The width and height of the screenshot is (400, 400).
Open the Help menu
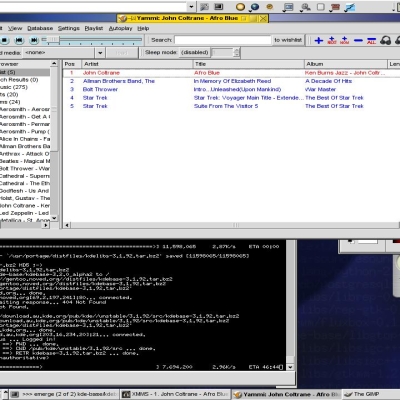click(x=143, y=28)
